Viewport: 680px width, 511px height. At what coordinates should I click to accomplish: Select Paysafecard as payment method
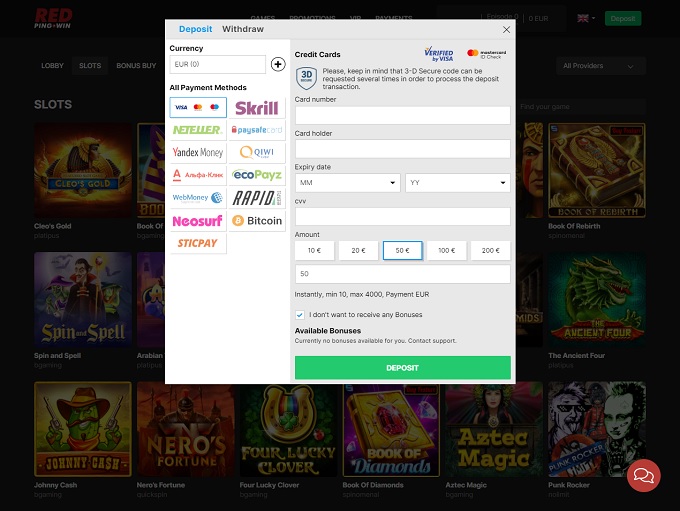click(x=256, y=130)
